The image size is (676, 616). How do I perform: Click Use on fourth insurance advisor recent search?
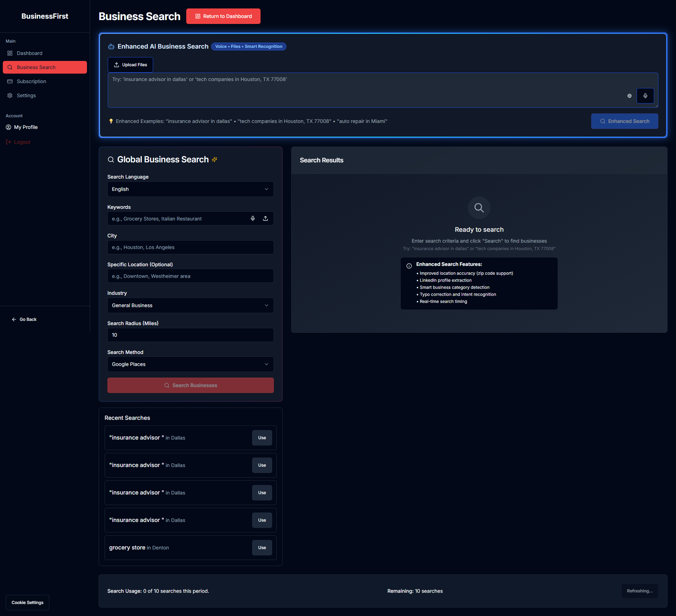click(262, 520)
